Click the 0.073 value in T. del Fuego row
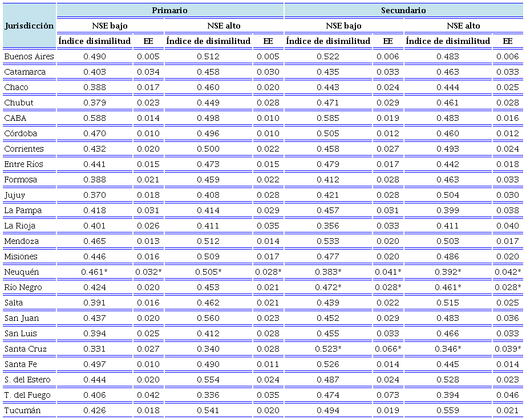This screenshot has height=420, width=526. [388, 395]
